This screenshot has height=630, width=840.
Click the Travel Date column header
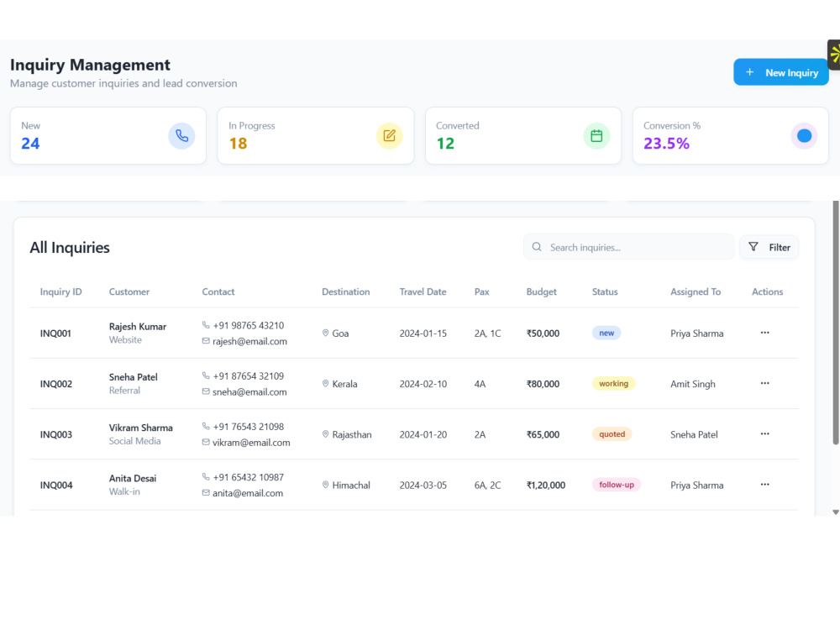(x=423, y=291)
